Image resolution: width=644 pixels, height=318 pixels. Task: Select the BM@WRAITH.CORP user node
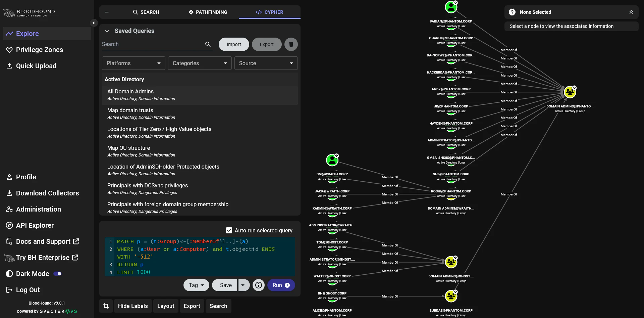pos(332,160)
